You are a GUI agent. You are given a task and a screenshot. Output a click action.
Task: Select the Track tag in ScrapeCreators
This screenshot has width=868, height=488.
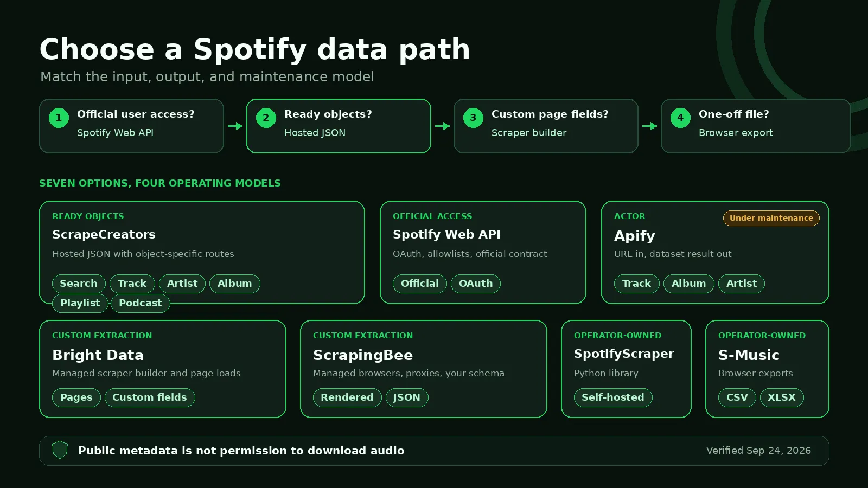click(x=132, y=284)
